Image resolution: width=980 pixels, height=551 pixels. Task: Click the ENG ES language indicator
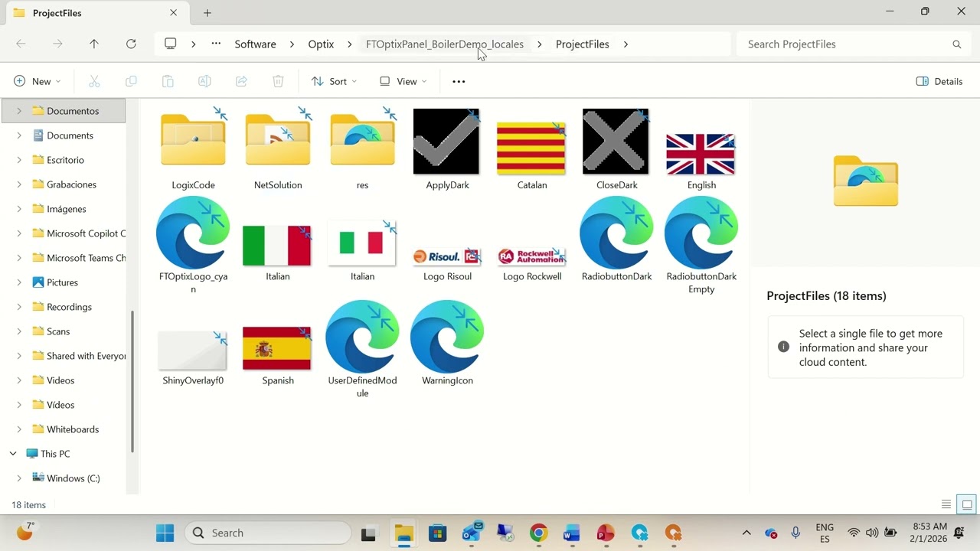825,533
